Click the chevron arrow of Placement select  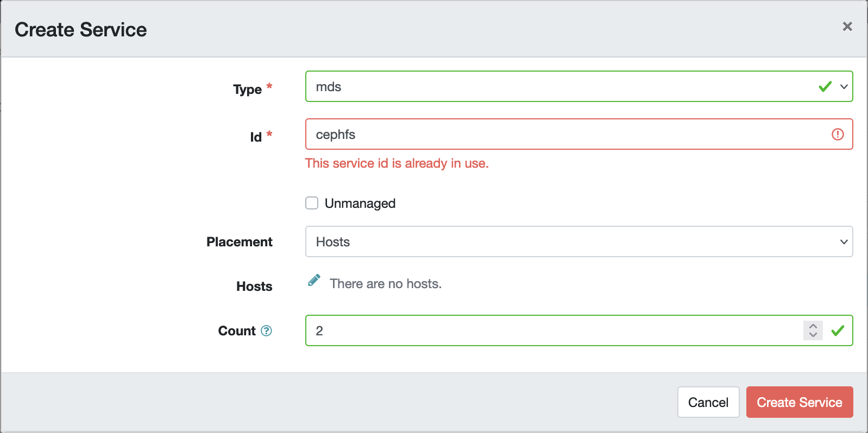coord(844,242)
